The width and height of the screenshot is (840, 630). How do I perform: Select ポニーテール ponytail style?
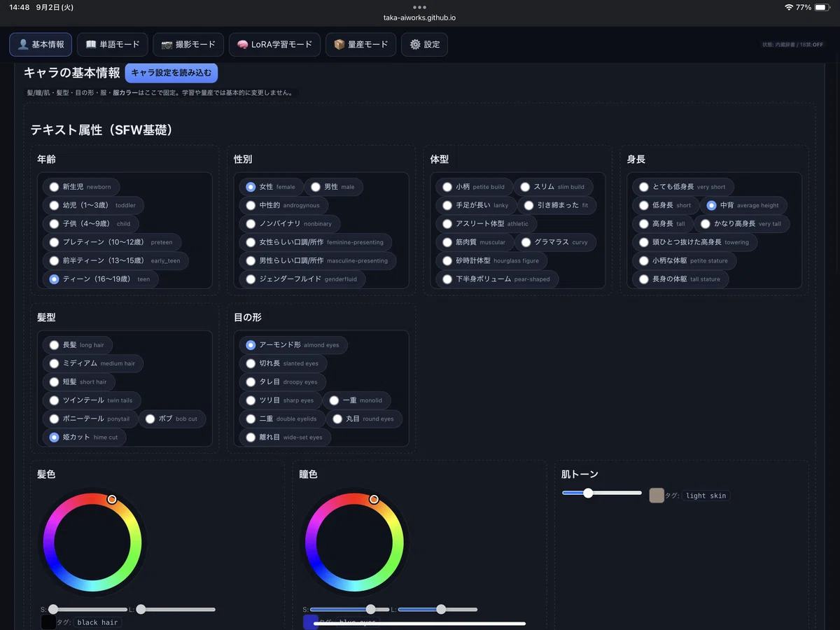[x=90, y=419]
